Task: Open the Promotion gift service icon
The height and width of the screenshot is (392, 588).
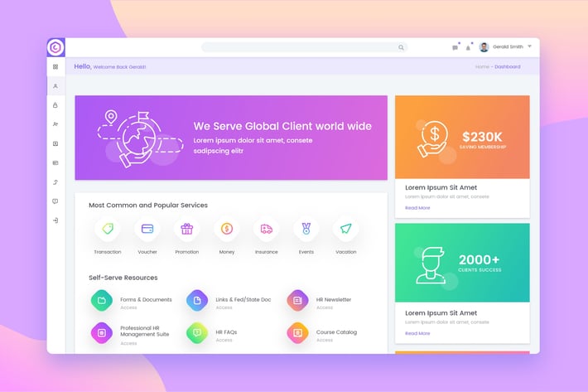Action: [x=186, y=229]
